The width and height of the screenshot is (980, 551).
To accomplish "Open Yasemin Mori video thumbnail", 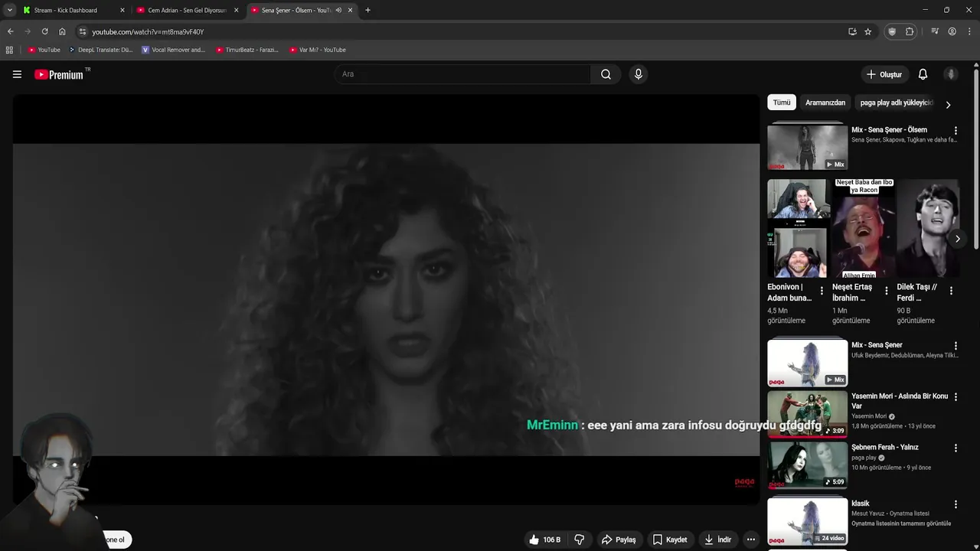I will [807, 414].
